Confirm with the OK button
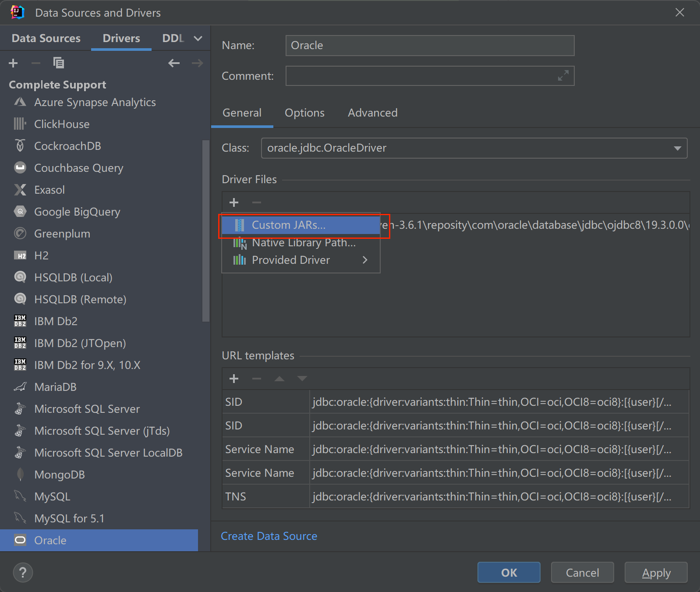The height and width of the screenshot is (592, 700). (x=509, y=573)
